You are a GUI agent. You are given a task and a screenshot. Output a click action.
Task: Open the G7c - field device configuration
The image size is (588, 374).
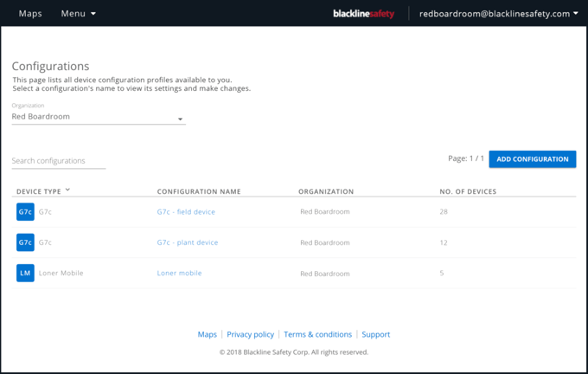click(x=186, y=212)
